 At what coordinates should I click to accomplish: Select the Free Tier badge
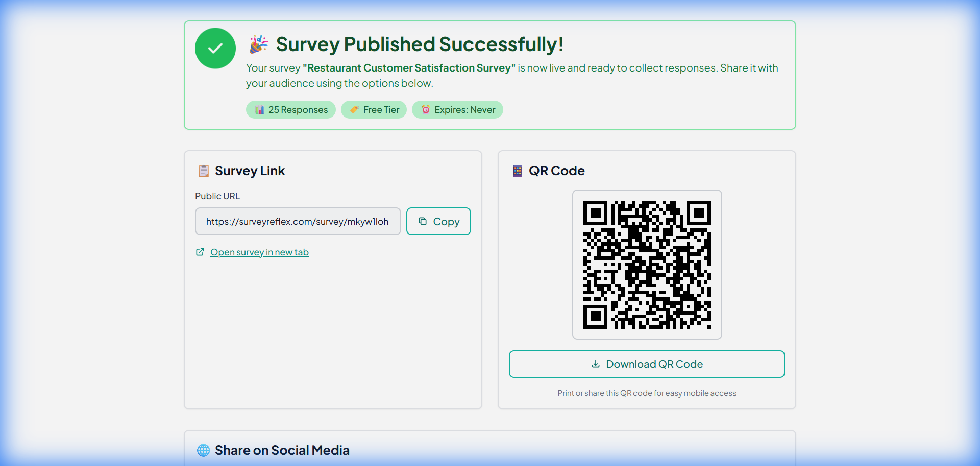click(x=374, y=109)
